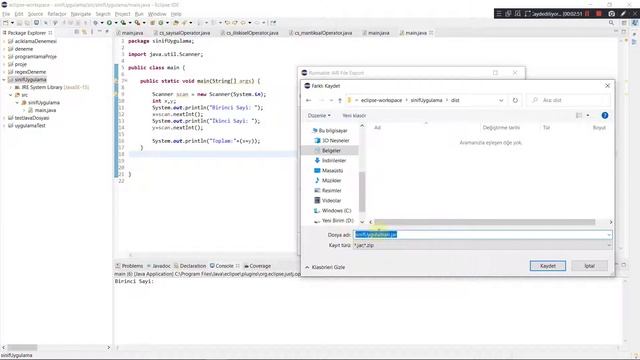Screen dimensions: 640x360
Task: Open the view options dropdown arrow
Action: (x=588, y=116)
